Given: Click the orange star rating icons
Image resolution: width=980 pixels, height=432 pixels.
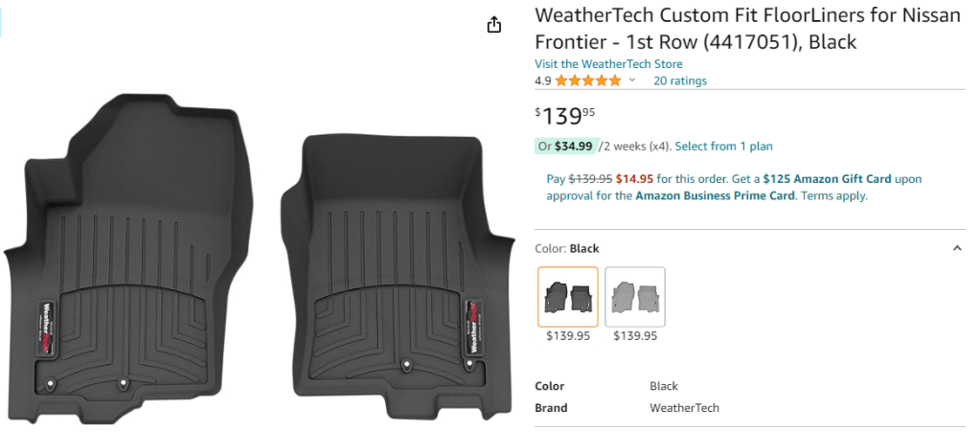Looking at the screenshot, I should (587, 80).
